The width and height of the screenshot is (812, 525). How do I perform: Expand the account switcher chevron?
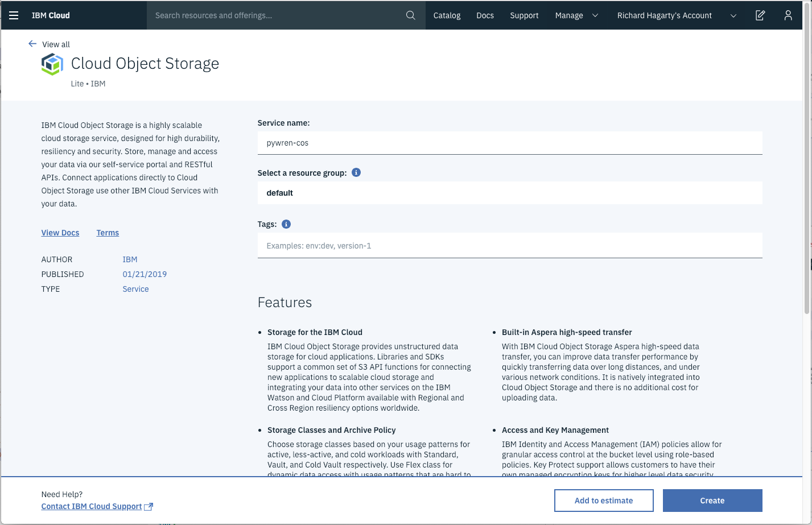733,15
